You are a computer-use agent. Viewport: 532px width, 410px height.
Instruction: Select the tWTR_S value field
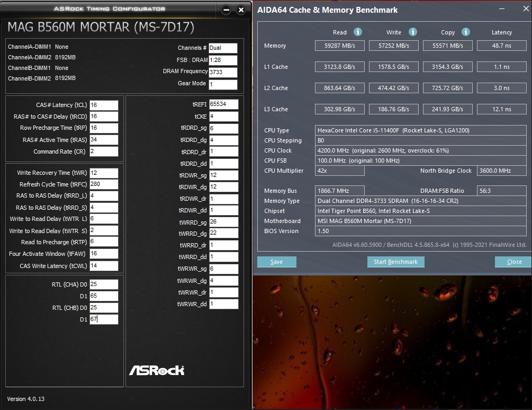[x=104, y=230]
